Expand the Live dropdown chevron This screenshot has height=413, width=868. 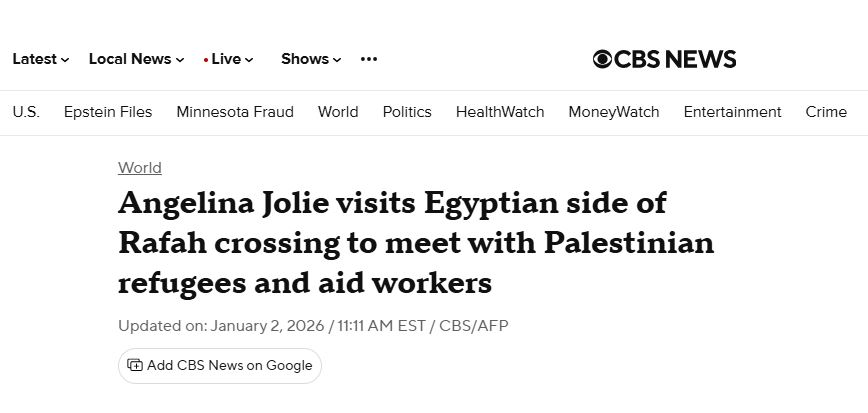tap(249, 60)
